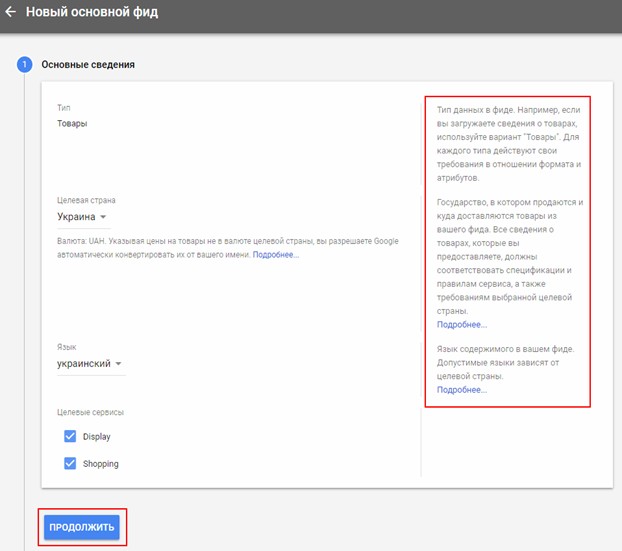
Task: Click the Язык содержимого help paragraph
Action: (x=504, y=362)
